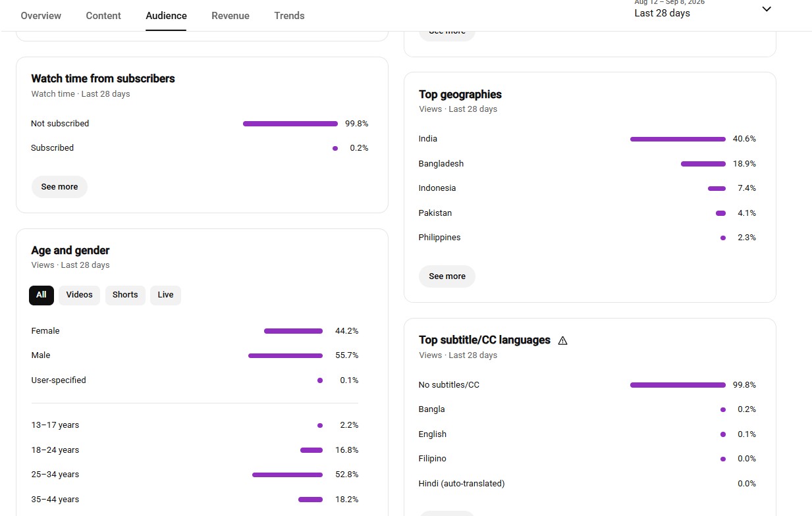812x516 pixels.
Task: Switch to the Overview tab
Action: pyautogui.click(x=41, y=16)
